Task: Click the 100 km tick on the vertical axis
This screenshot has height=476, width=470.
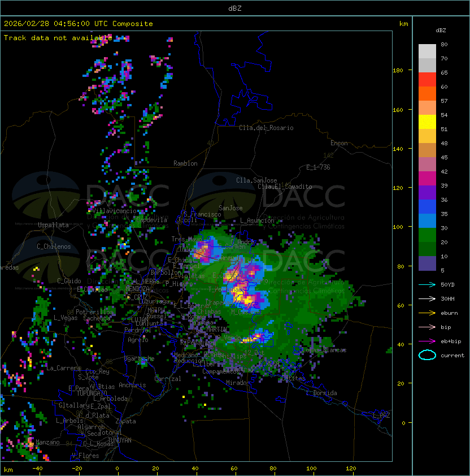Action: [398, 227]
